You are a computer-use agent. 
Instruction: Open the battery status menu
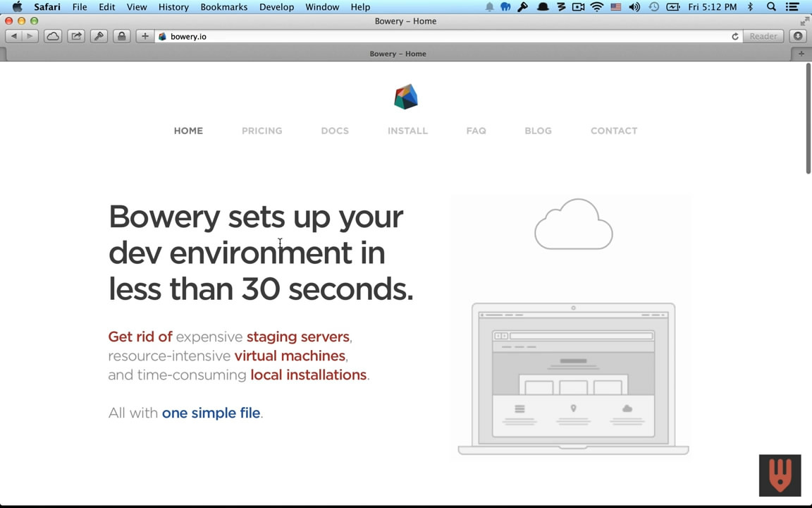click(x=672, y=7)
